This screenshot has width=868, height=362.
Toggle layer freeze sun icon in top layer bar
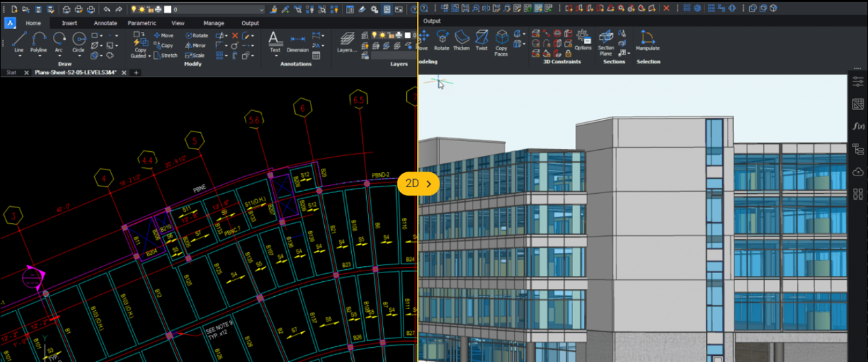[142, 9]
